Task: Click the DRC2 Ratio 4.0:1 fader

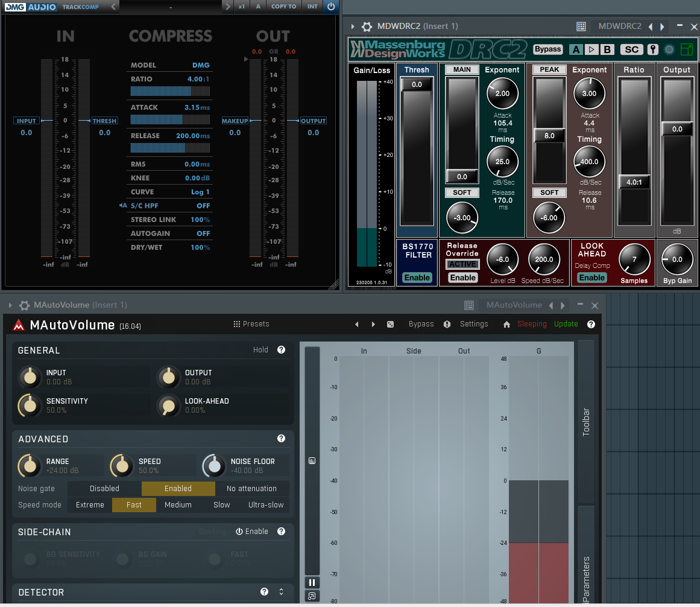Action: (634, 182)
